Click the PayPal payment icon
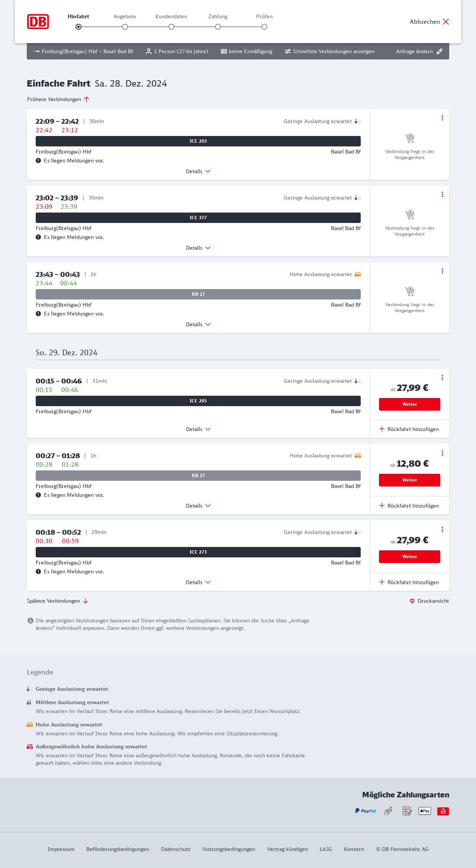 [365, 811]
